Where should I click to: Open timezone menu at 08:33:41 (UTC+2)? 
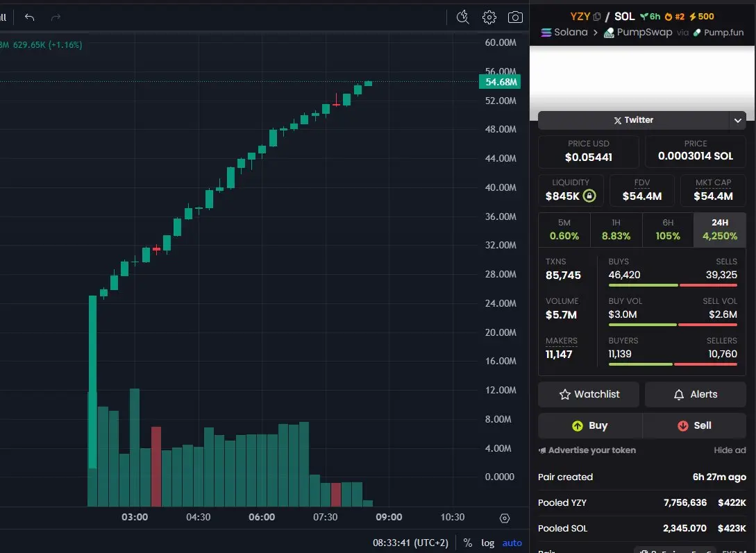(x=410, y=543)
